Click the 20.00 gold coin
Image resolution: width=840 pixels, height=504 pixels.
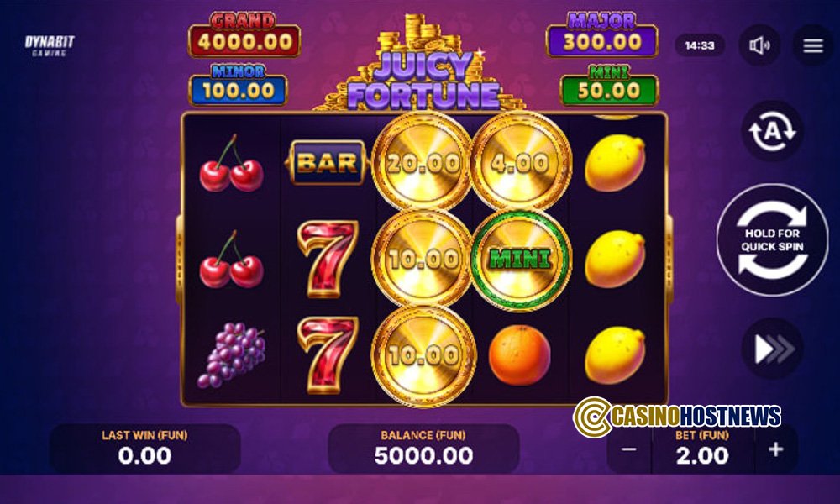click(423, 163)
